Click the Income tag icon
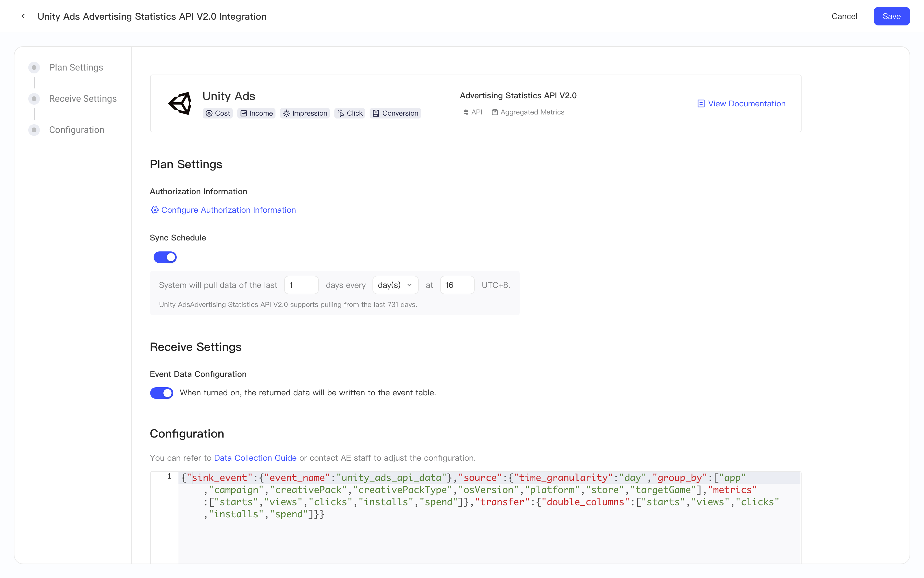The height and width of the screenshot is (578, 924). pos(244,113)
